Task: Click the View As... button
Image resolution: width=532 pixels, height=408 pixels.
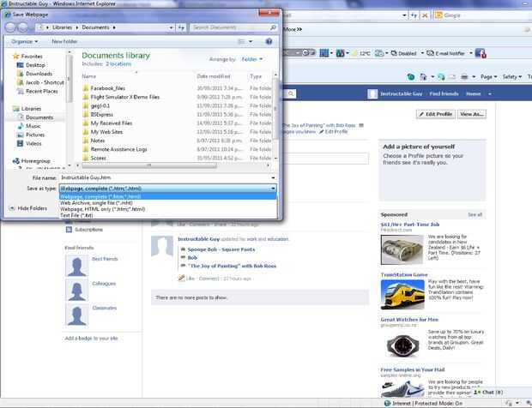Action: pyautogui.click(x=472, y=114)
